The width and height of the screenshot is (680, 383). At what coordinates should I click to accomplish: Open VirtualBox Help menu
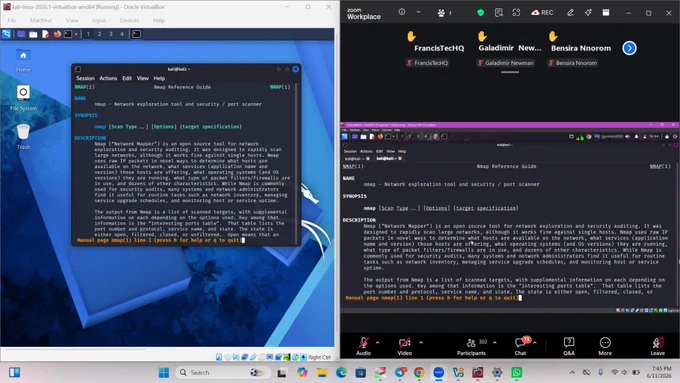click(x=159, y=20)
